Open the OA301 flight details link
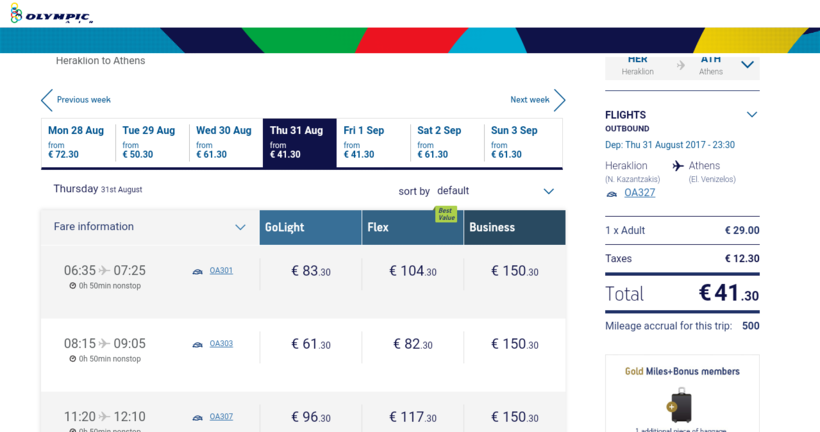The image size is (820, 432). click(221, 271)
